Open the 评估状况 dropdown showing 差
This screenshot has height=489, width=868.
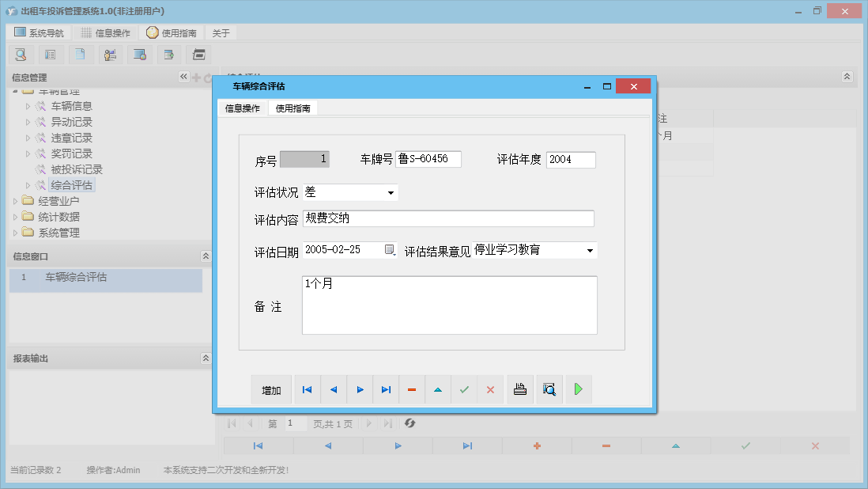pos(391,191)
